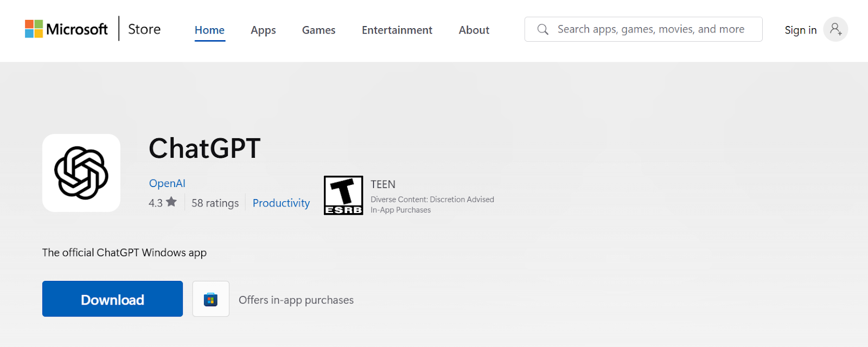Click the Microsoft Store bag icon button
868x347 pixels.
210,299
